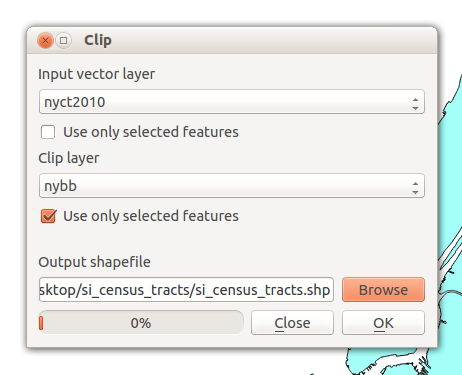The width and height of the screenshot is (462, 375).
Task: Enable selected features only for the input vector layer
Action: (48, 132)
